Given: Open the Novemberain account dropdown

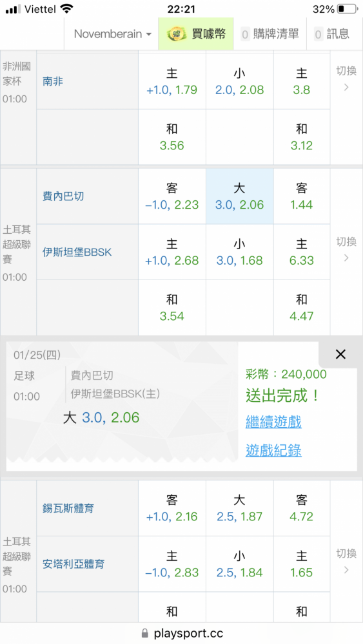Looking at the screenshot, I should [x=111, y=33].
